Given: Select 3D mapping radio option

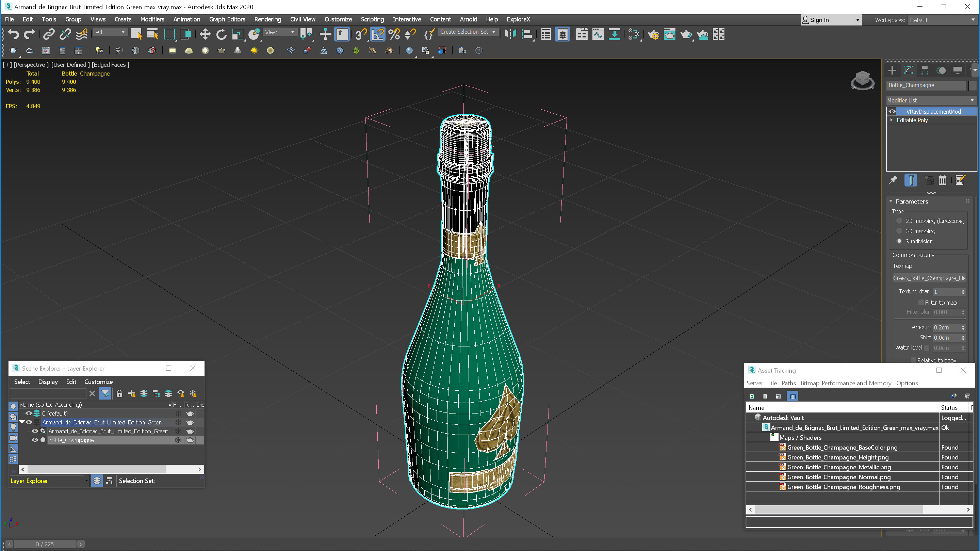Looking at the screenshot, I should pyautogui.click(x=899, y=231).
